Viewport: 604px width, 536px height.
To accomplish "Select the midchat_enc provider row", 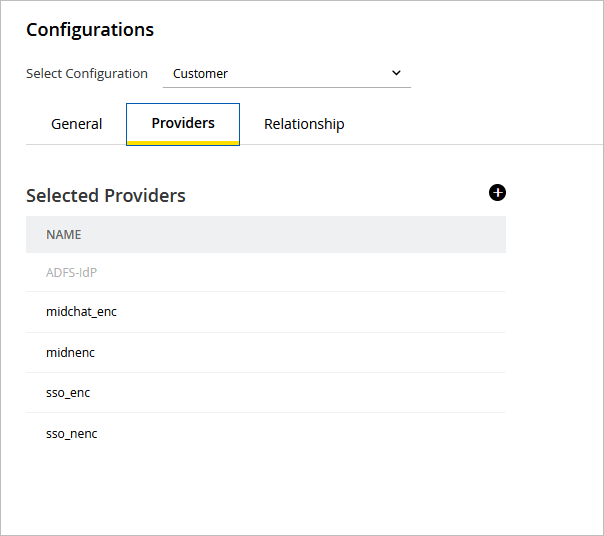I will click(266, 312).
